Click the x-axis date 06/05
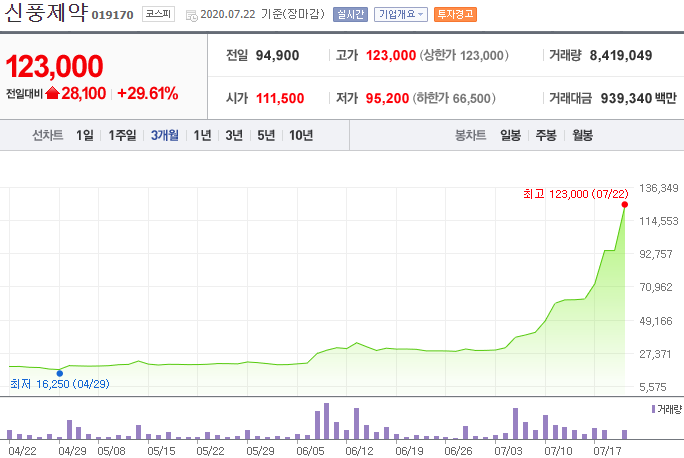 (x=310, y=451)
